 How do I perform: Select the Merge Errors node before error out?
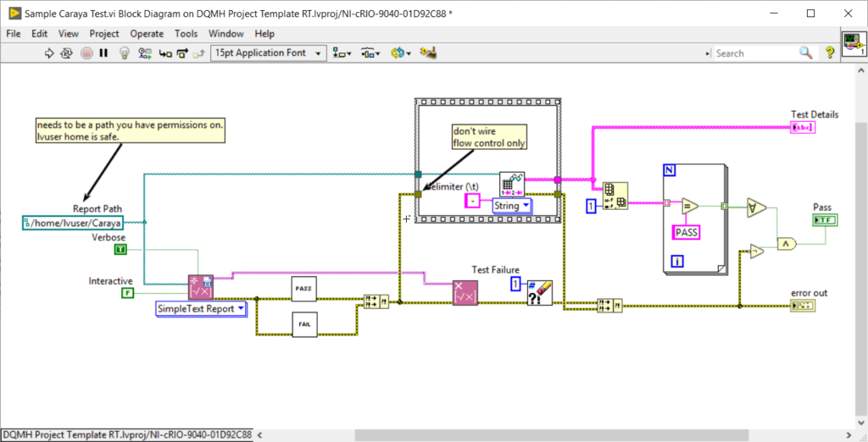coord(609,306)
